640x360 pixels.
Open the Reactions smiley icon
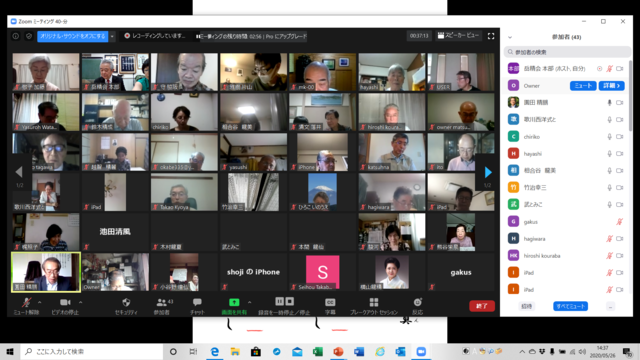click(x=417, y=302)
